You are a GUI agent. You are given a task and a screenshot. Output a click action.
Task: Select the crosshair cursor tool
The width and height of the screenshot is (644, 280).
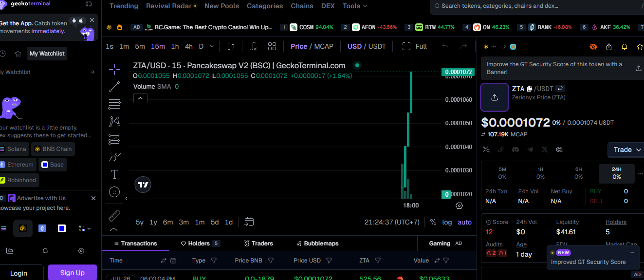tap(114, 69)
